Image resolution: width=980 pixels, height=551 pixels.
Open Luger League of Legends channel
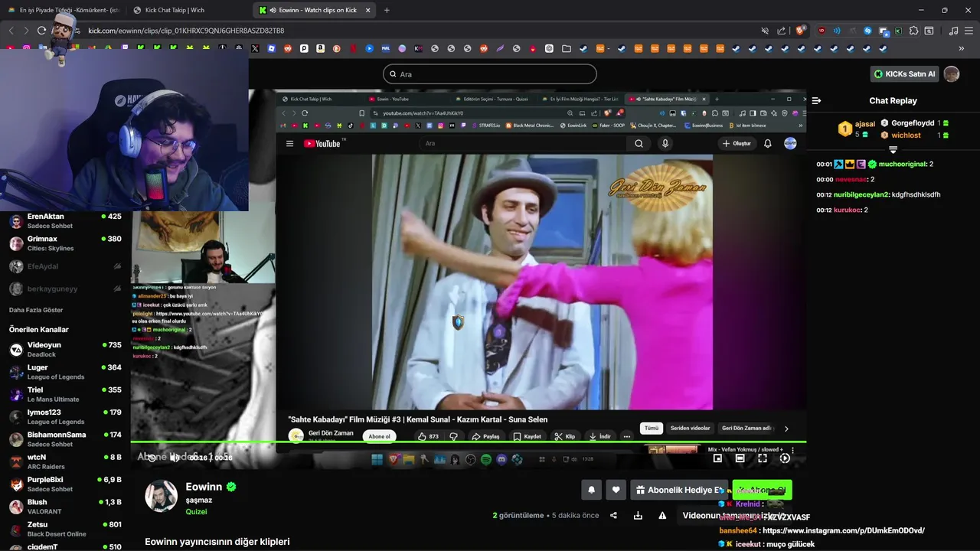[65, 372]
